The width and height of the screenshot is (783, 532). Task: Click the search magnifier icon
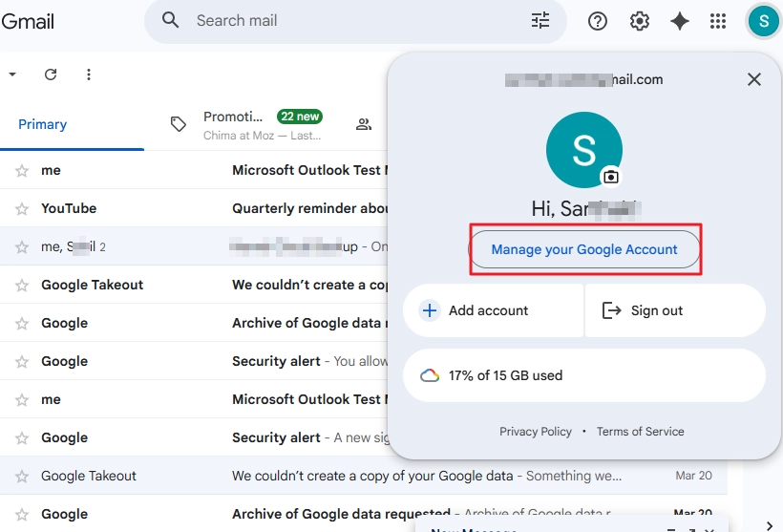pyautogui.click(x=170, y=20)
